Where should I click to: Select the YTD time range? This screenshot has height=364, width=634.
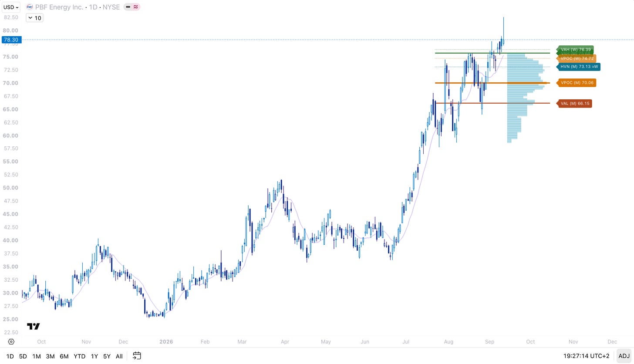pyautogui.click(x=79, y=356)
